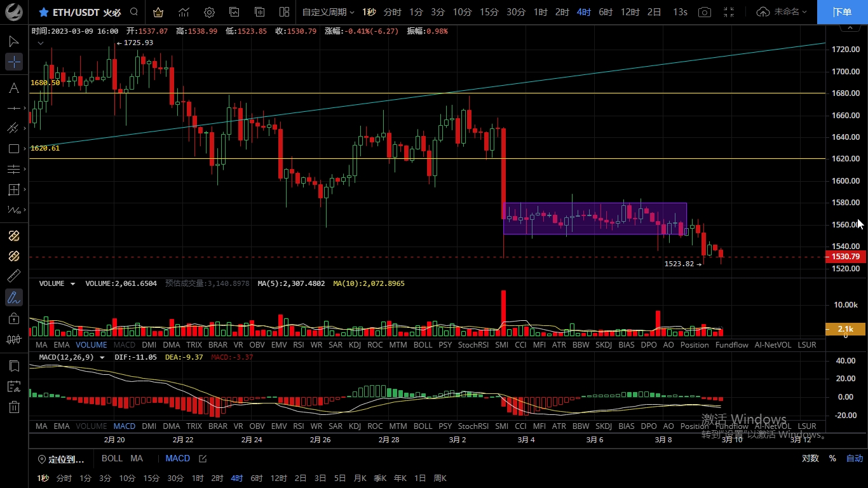Screen dimensions: 868x488
Task: Open the multi-chart layout icon
Action: pos(284,12)
